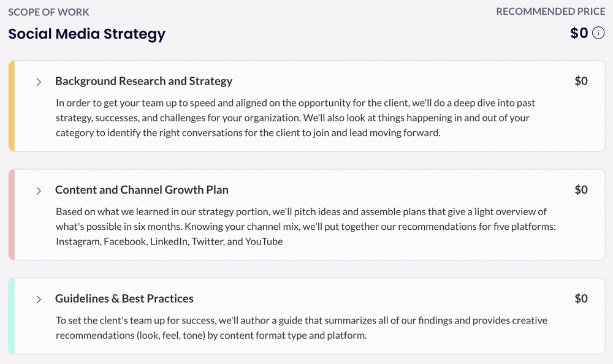613x364 pixels.
Task: Select the Content and Channel Growth Plan title
Action: pyautogui.click(x=142, y=189)
